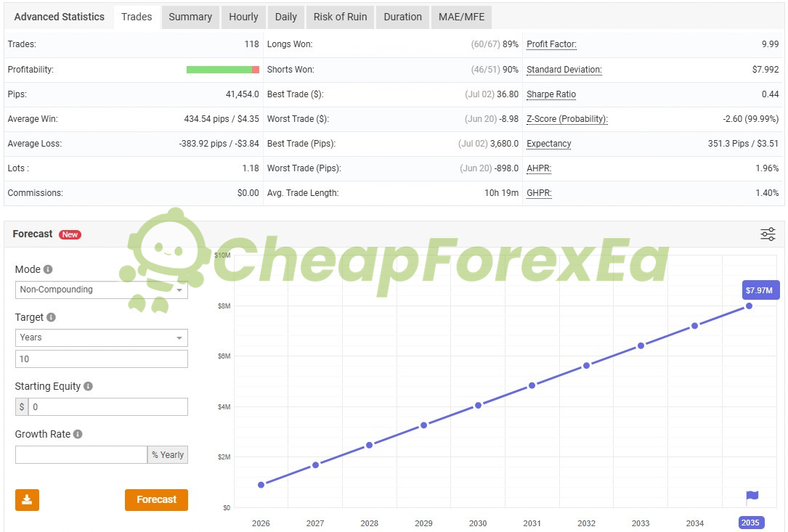Open the forecast chart settings sliders icon

pos(768,234)
